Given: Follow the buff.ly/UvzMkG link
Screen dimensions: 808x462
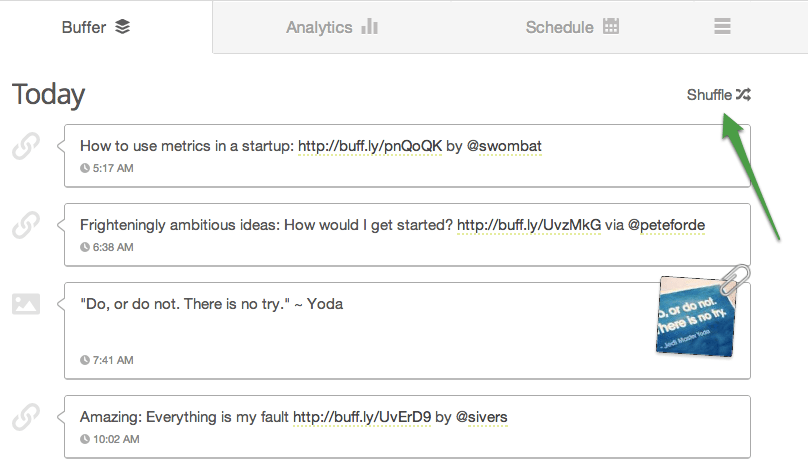Looking at the screenshot, I should tap(529, 225).
